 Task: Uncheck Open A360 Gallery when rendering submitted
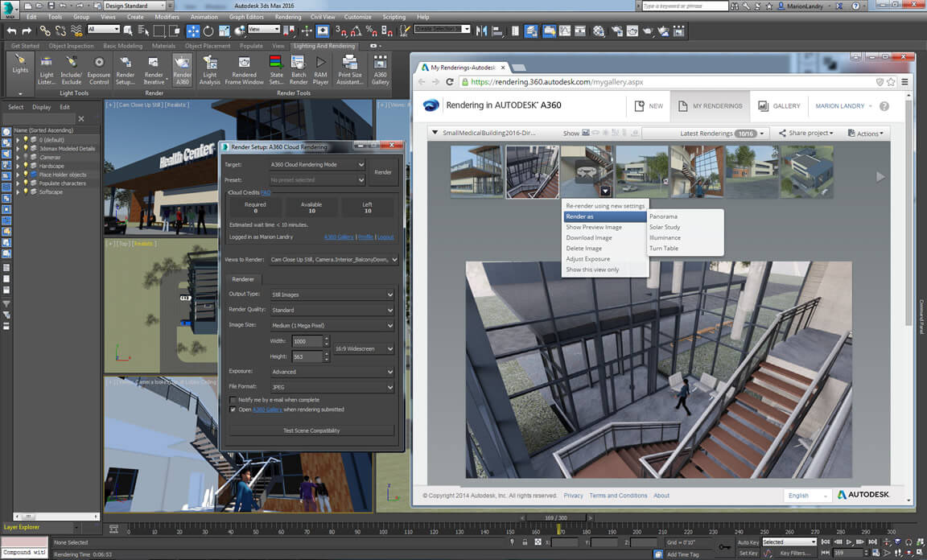233,410
